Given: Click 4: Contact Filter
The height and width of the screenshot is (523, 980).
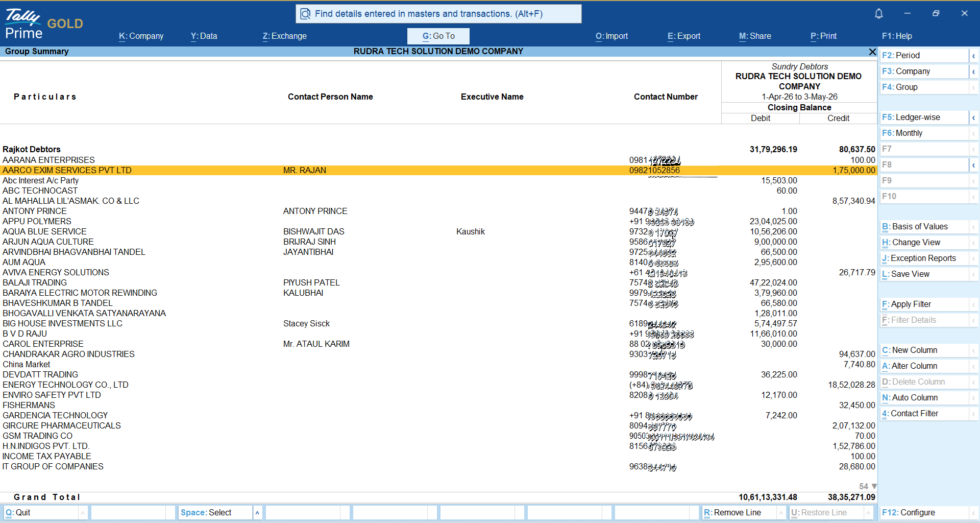Looking at the screenshot, I should (x=924, y=414).
